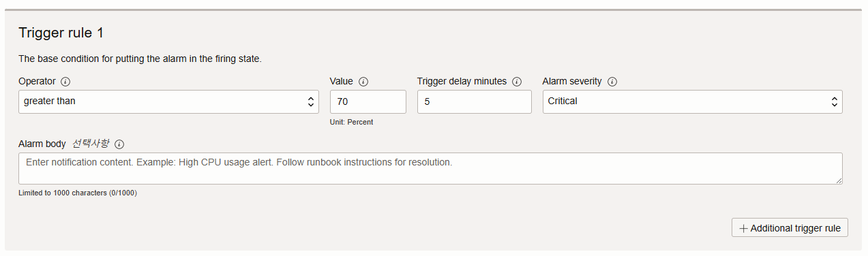Show the Alarm severity help icon
Viewport: 868px width, 256px height.
(612, 82)
